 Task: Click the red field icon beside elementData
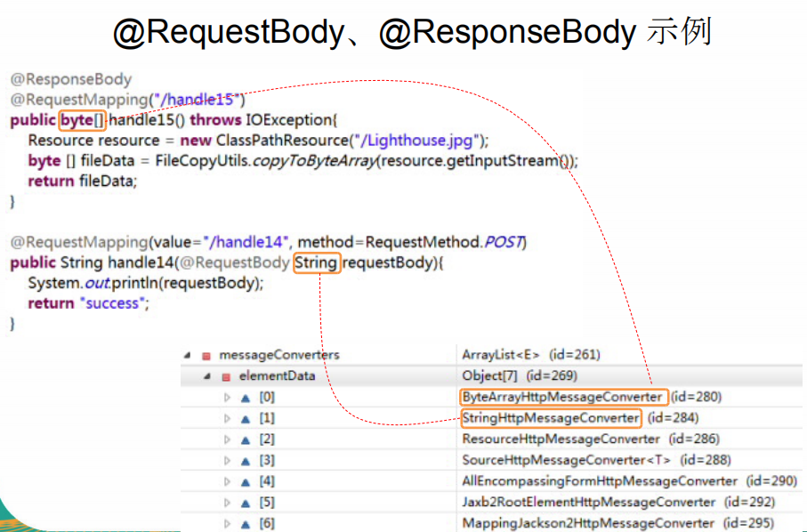point(226,376)
